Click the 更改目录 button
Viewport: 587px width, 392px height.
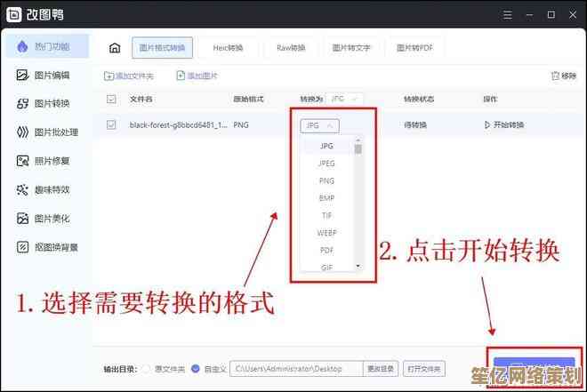[381, 368]
